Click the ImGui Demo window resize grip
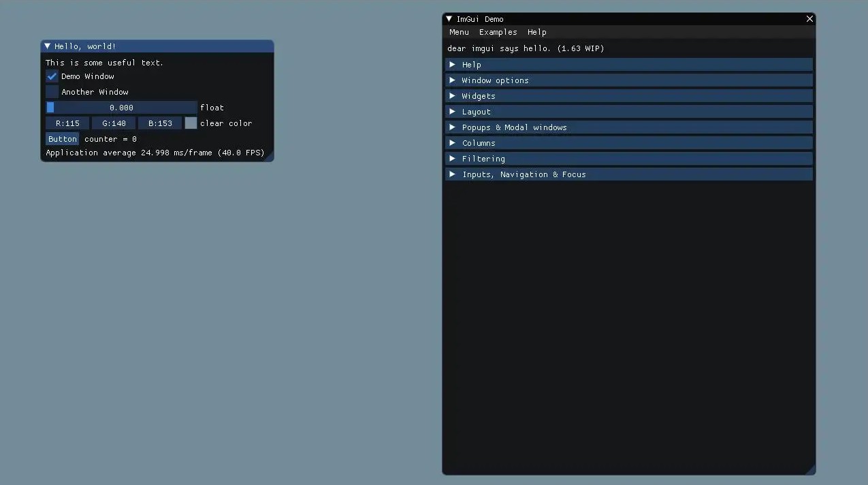Viewport: 868px width, 485px height. 810,469
